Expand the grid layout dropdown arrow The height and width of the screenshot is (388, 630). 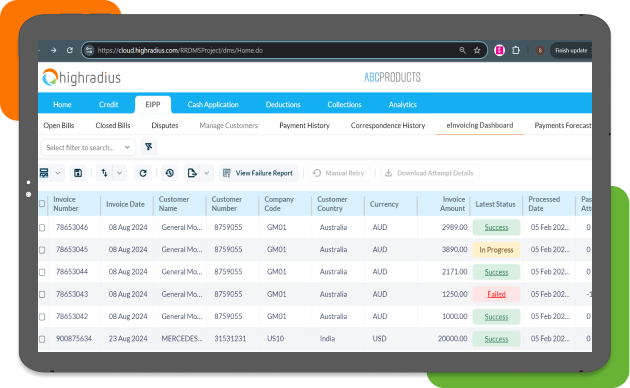coord(57,173)
